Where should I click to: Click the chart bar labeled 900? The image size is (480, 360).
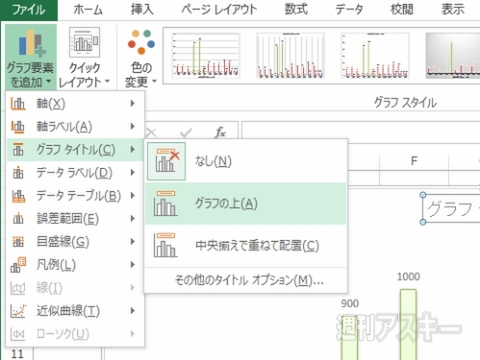[x=349, y=337]
